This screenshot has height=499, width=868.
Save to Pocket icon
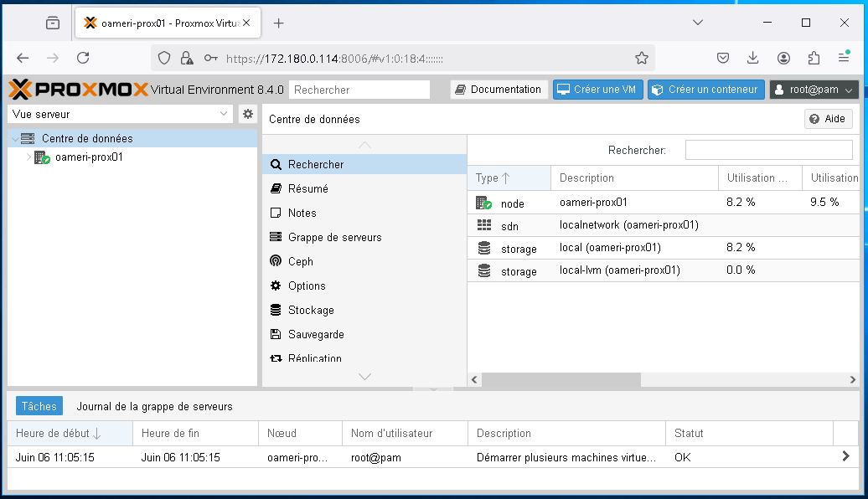point(723,58)
